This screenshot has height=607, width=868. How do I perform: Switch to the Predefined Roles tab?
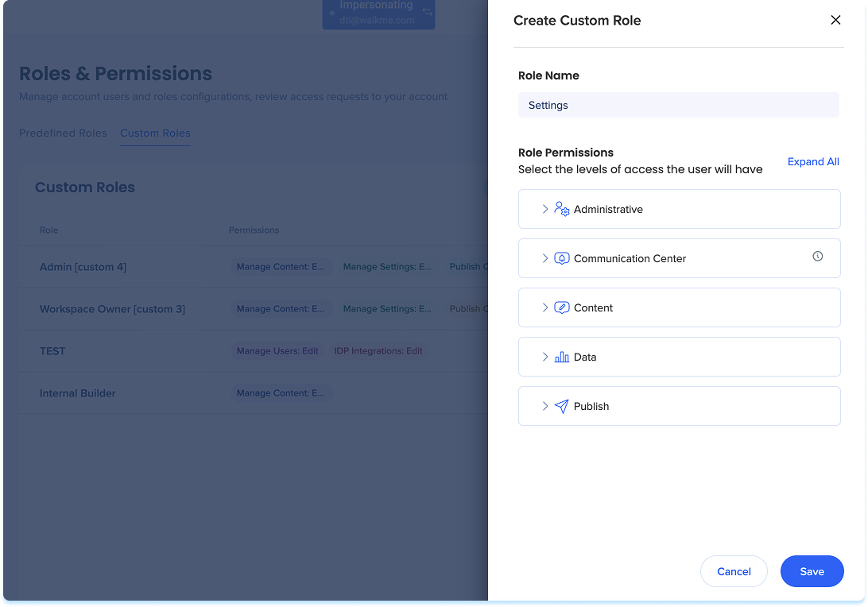tap(63, 133)
